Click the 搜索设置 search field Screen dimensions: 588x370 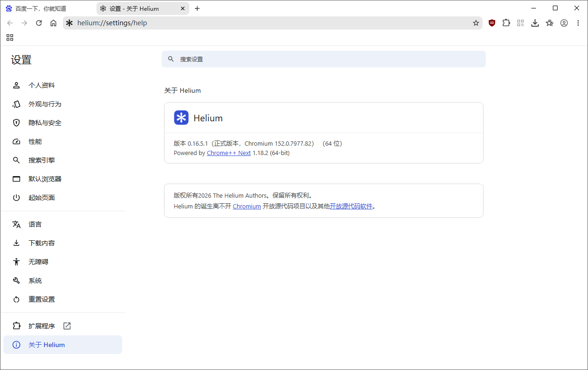324,59
